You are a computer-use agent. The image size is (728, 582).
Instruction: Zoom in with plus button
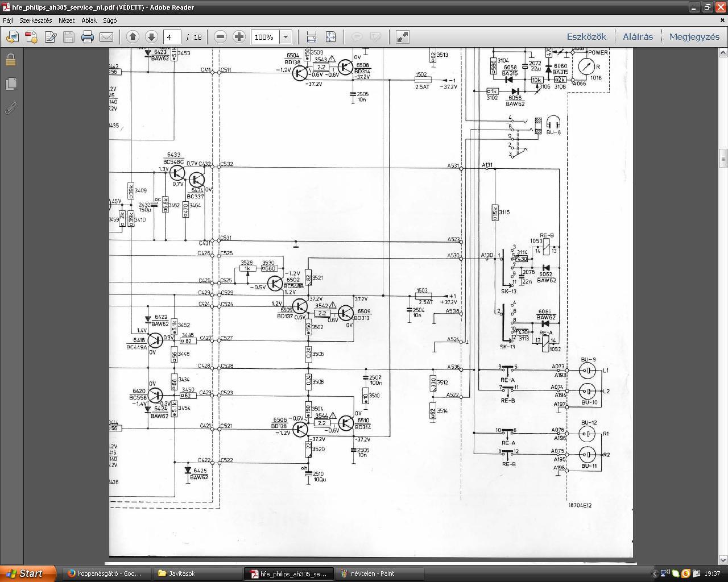click(239, 37)
